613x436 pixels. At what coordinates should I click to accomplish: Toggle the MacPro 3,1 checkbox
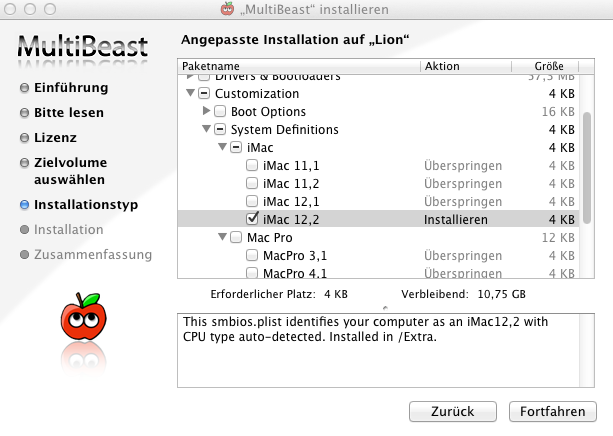(253, 255)
